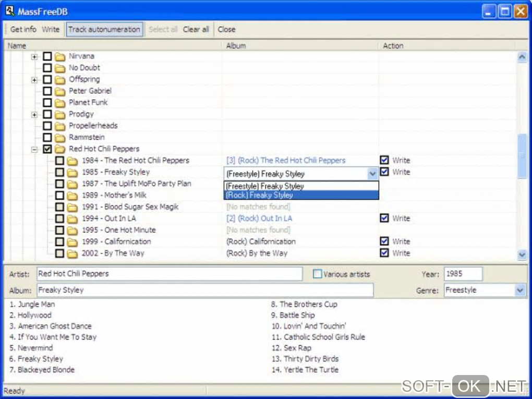
Task: Open the Genre dropdown
Action: (520, 291)
